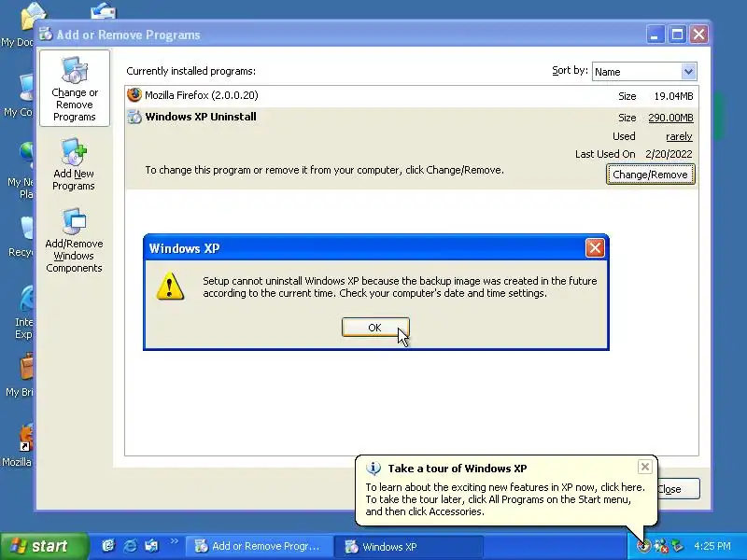Click the 'rarely' used frequency link
Image resolution: width=747 pixels, height=560 pixels.
coord(679,136)
